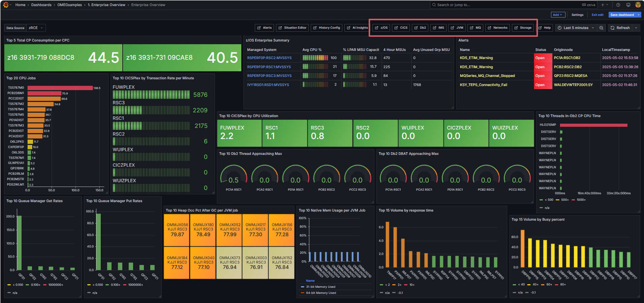Toggle the 1000+ legend series in Db2 threads
This screenshot has height=303, width=644.
click(581, 200)
